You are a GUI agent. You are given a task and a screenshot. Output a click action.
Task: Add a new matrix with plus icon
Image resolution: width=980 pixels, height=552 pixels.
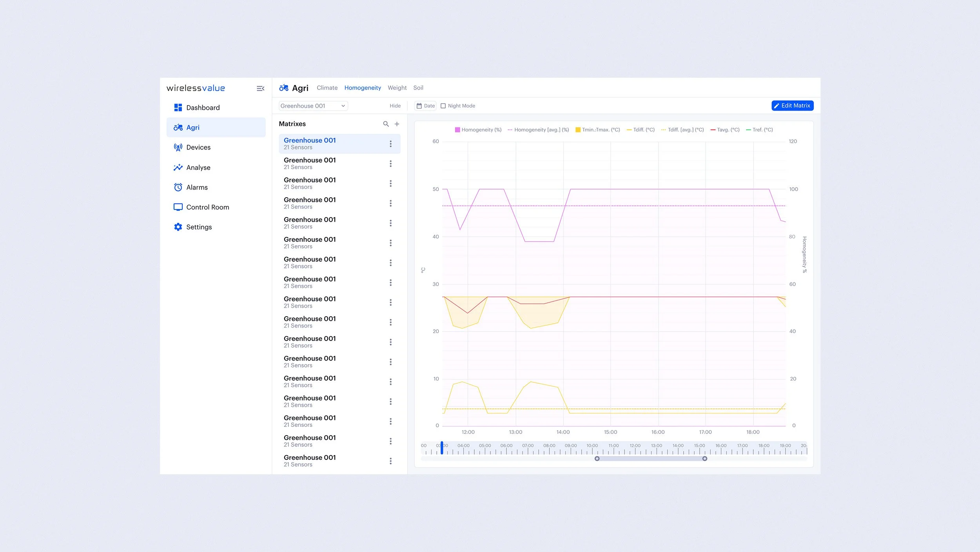coord(397,124)
